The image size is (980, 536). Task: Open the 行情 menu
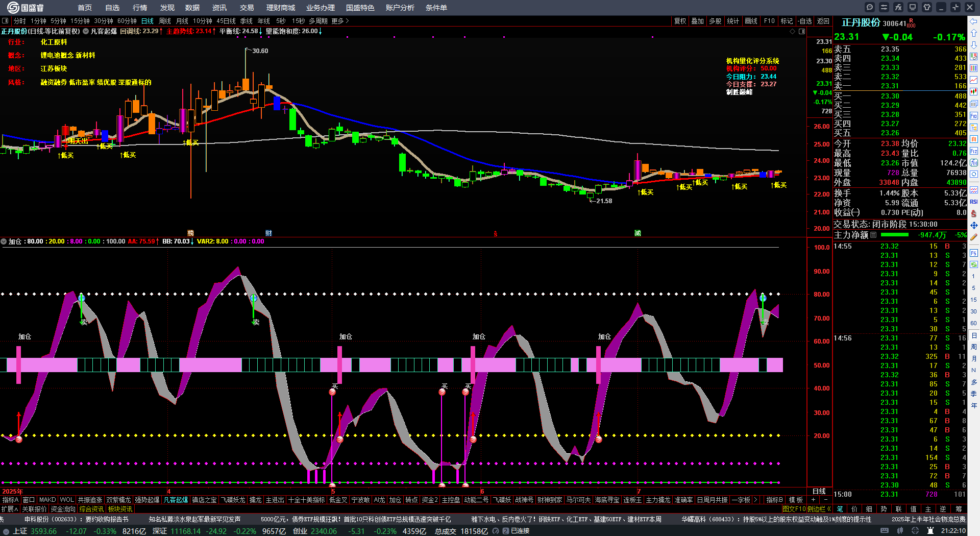pos(140,8)
